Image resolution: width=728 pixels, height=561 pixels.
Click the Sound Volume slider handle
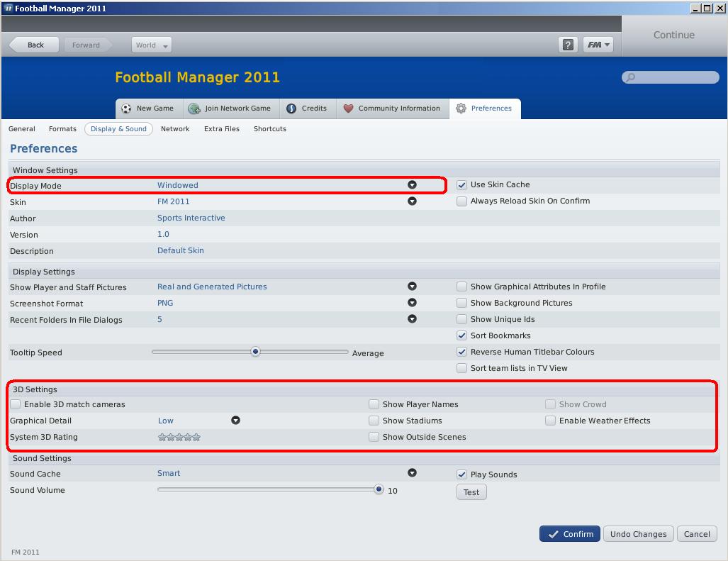[379, 489]
